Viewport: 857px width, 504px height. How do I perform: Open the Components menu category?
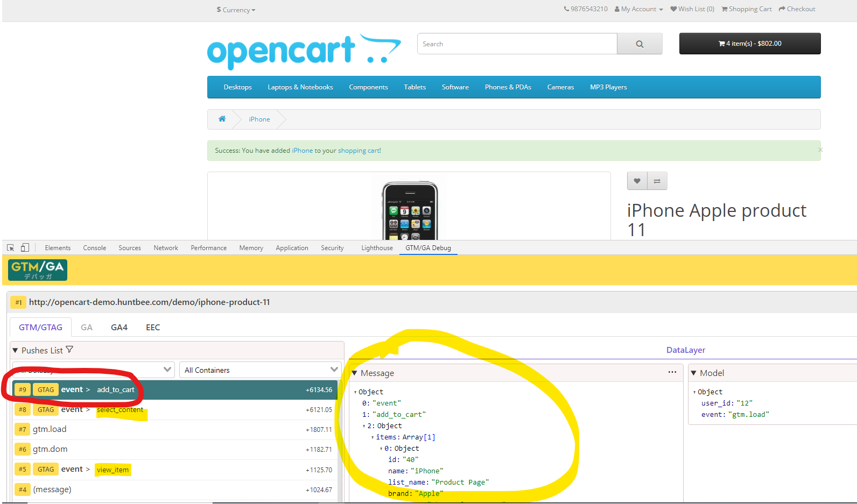coord(368,87)
